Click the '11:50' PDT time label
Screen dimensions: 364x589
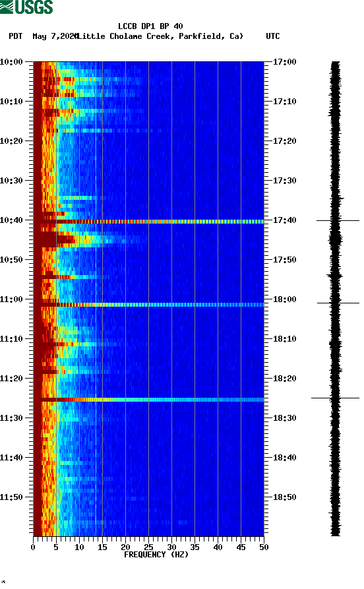point(11,497)
